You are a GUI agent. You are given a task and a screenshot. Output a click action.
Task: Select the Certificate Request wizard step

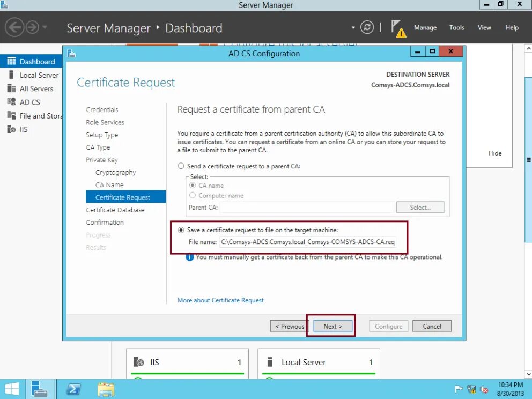click(126, 197)
